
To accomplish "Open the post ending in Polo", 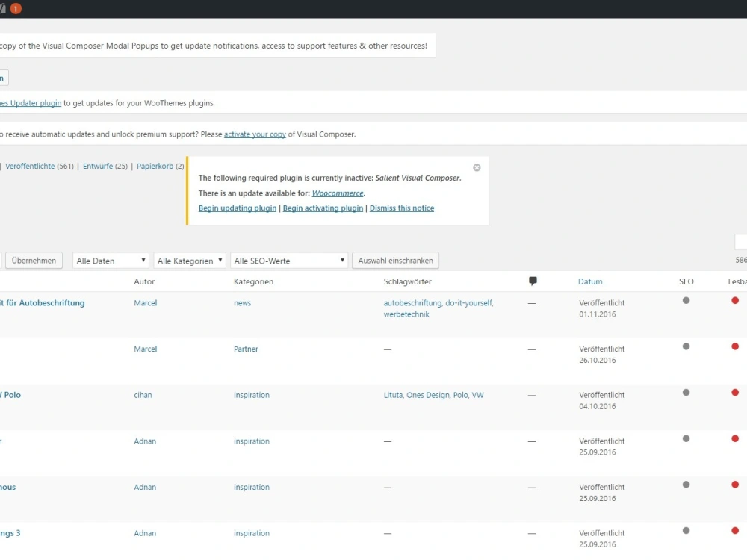I will pyautogui.click(x=10, y=395).
